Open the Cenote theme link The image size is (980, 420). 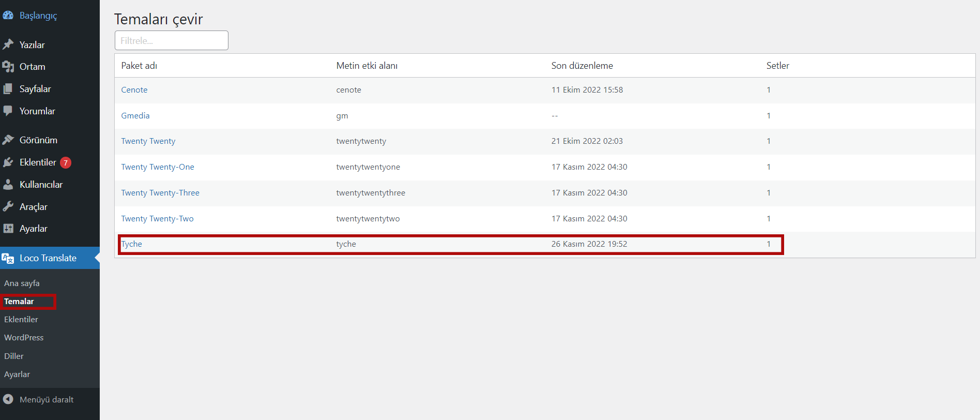(x=134, y=90)
